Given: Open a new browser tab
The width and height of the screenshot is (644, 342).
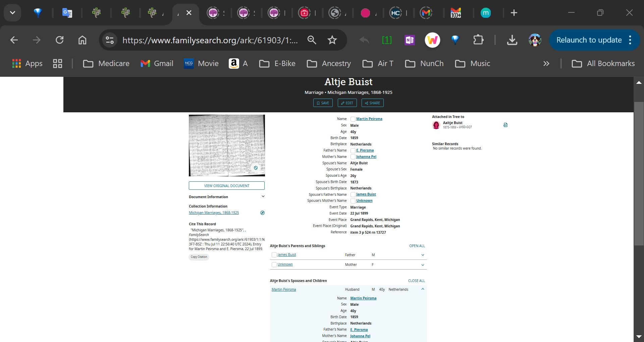Looking at the screenshot, I should point(514,13).
